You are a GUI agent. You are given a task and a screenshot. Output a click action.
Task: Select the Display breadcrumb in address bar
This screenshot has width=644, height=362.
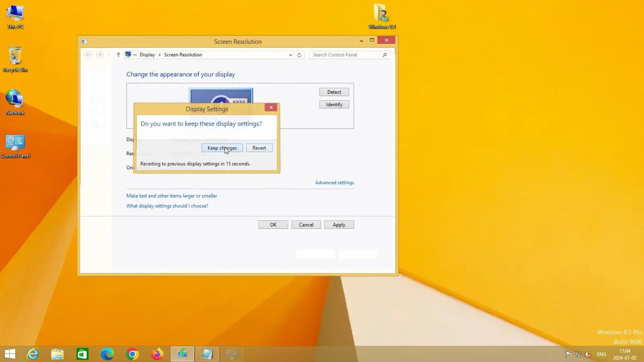[x=147, y=55]
